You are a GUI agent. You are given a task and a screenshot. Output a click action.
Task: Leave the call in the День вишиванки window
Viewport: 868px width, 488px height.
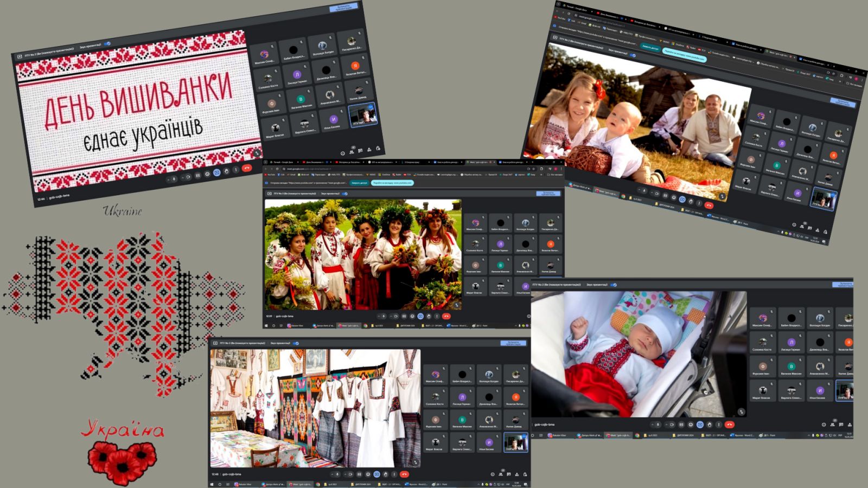pyautogui.click(x=247, y=168)
